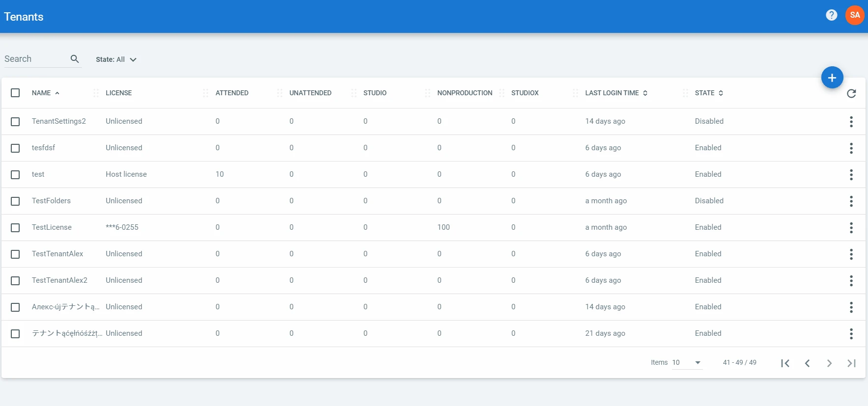Select the Host license test row checkbox
Image resolution: width=868 pixels, height=406 pixels.
tap(15, 175)
